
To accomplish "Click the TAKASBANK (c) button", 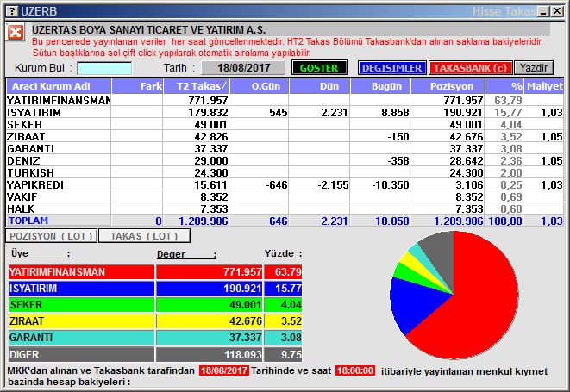I will 470,68.
